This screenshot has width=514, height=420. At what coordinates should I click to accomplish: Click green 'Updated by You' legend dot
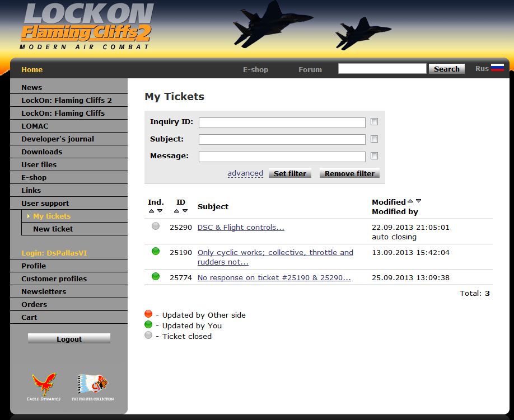click(x=148, y=324)
